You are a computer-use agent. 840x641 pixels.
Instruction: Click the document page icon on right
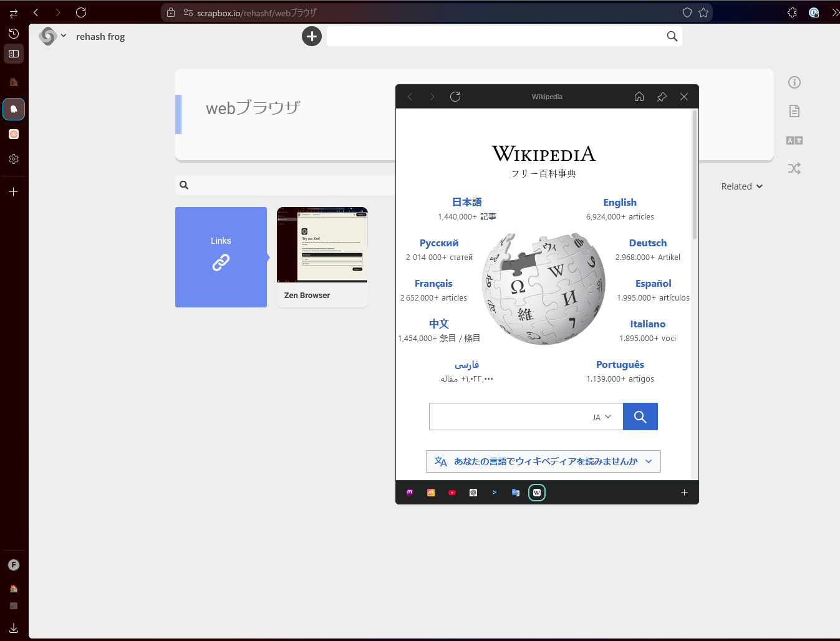(794, 111)
